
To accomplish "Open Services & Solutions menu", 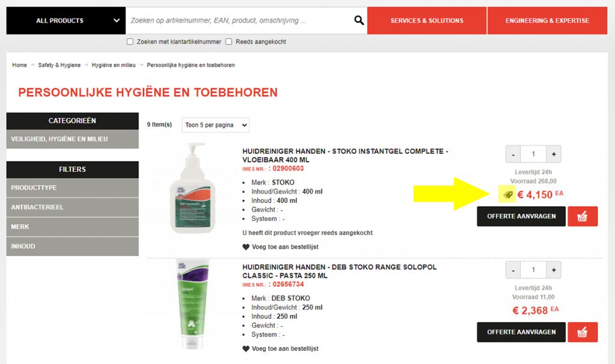I will (x=427, y=20).
